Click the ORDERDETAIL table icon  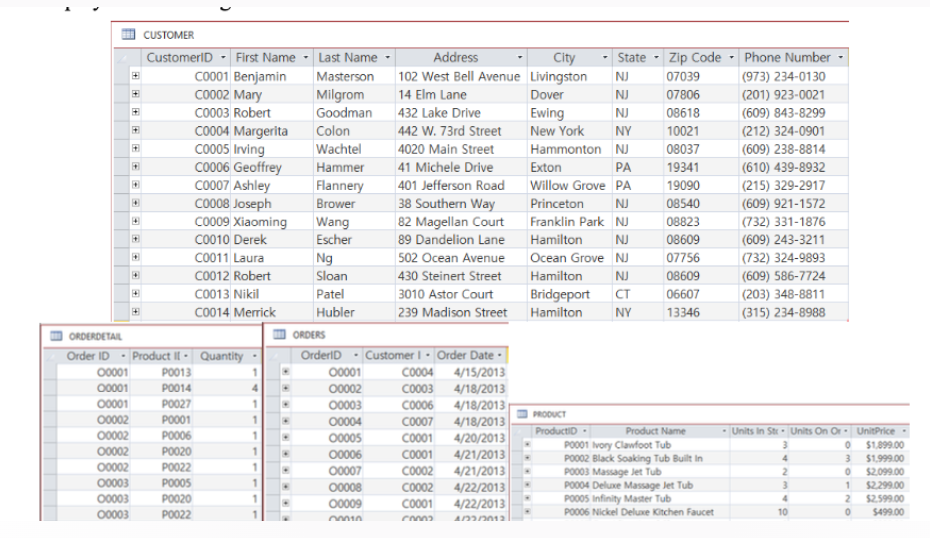tap(56, 336)
